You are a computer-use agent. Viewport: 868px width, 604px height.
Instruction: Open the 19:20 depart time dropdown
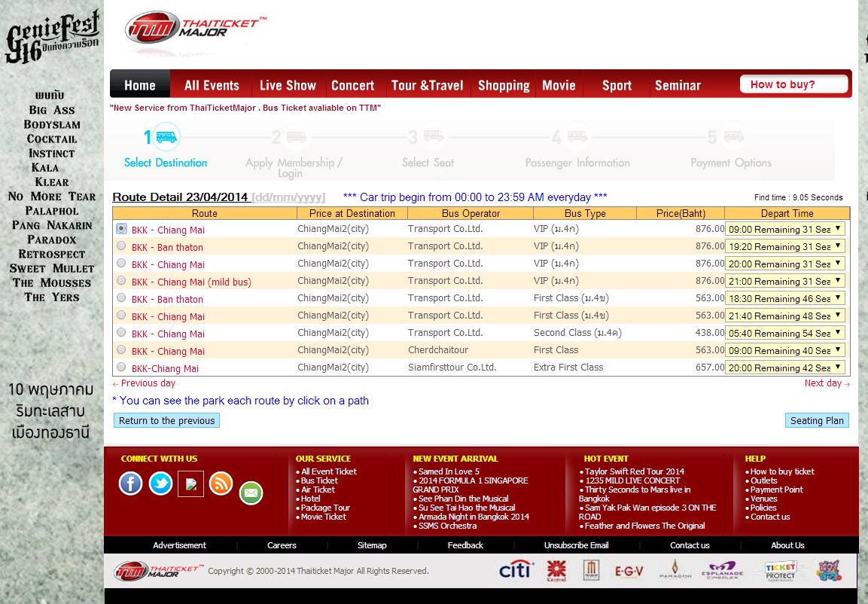(x=785, y=246)
